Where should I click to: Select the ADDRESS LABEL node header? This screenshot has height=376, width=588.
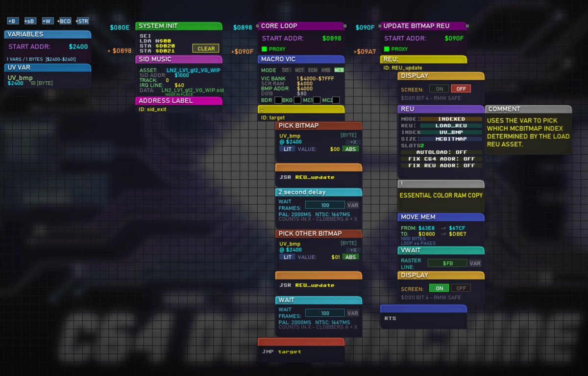pos(179,101)
